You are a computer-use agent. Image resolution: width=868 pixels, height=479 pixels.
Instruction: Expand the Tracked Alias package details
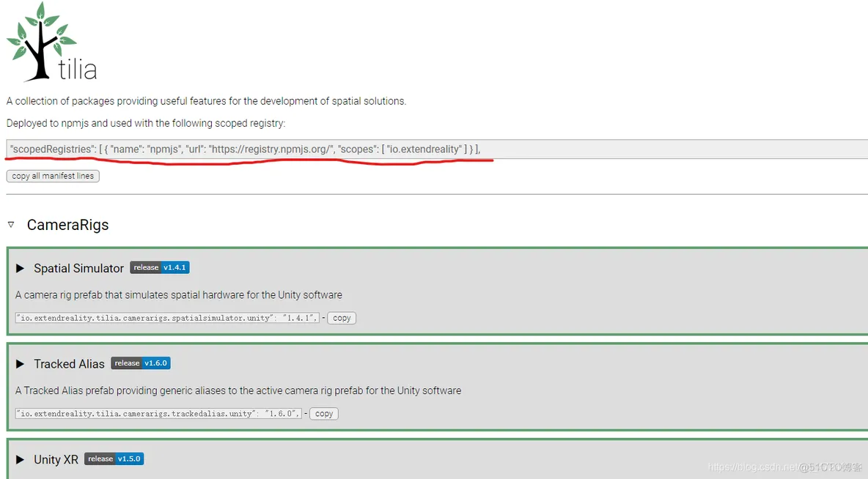20,364
